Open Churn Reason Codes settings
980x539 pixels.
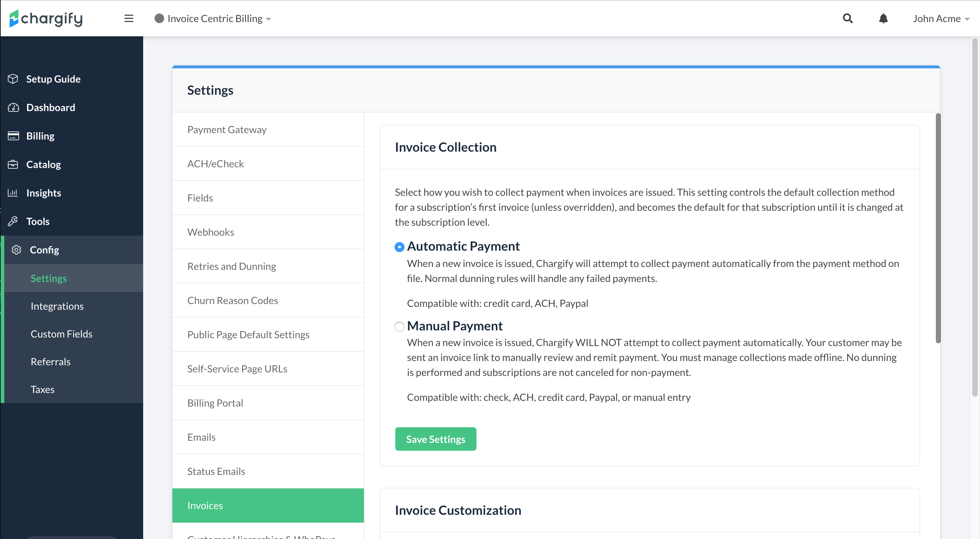268,300
